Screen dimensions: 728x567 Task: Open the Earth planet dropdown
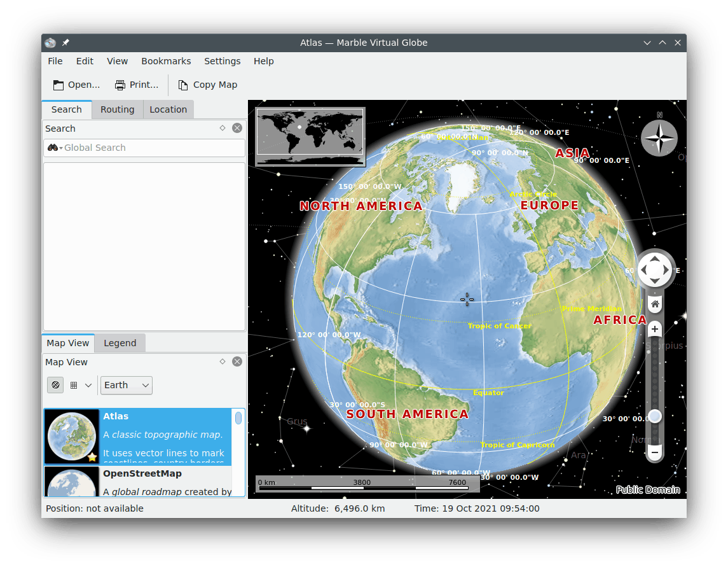tap(127, 385)
